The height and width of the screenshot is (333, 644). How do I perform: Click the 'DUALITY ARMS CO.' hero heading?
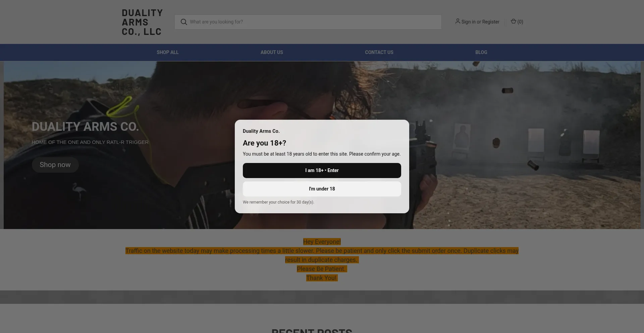tap(85, 127)
